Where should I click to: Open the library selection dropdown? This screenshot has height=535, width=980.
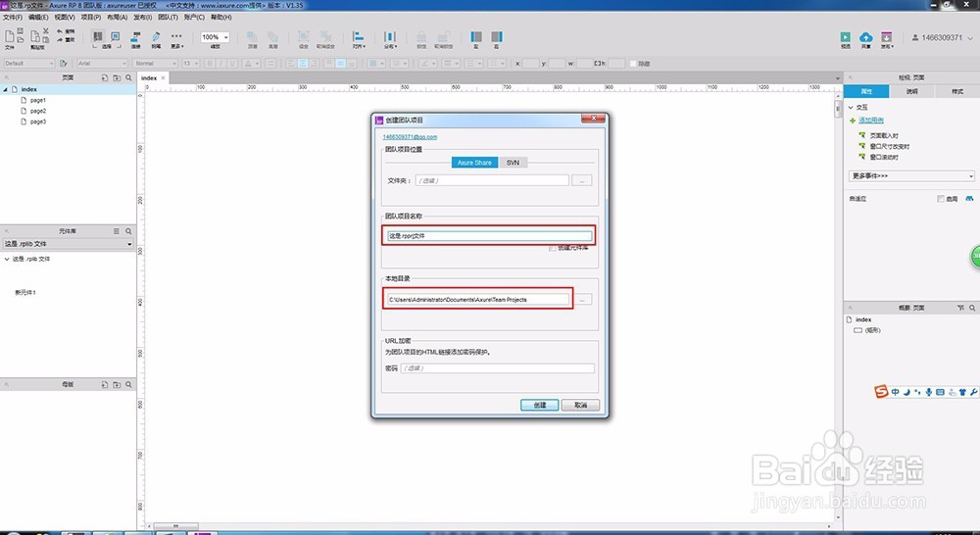click(68, 244)
